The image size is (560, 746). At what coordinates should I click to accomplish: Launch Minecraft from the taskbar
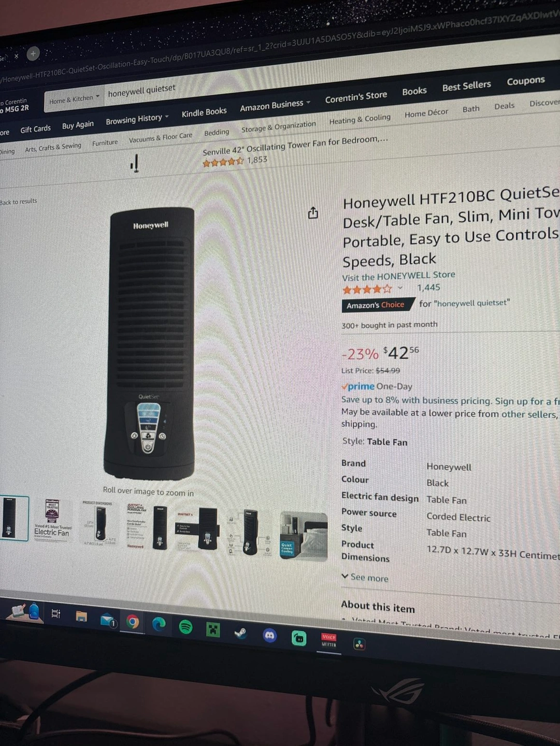point(213,629)
